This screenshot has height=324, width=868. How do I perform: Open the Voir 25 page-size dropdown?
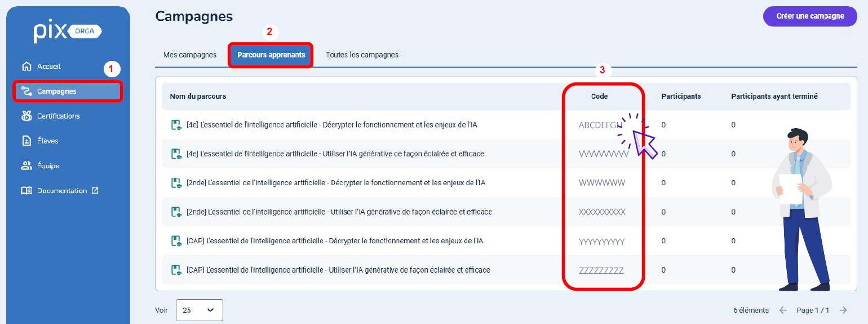click(200, 310)
